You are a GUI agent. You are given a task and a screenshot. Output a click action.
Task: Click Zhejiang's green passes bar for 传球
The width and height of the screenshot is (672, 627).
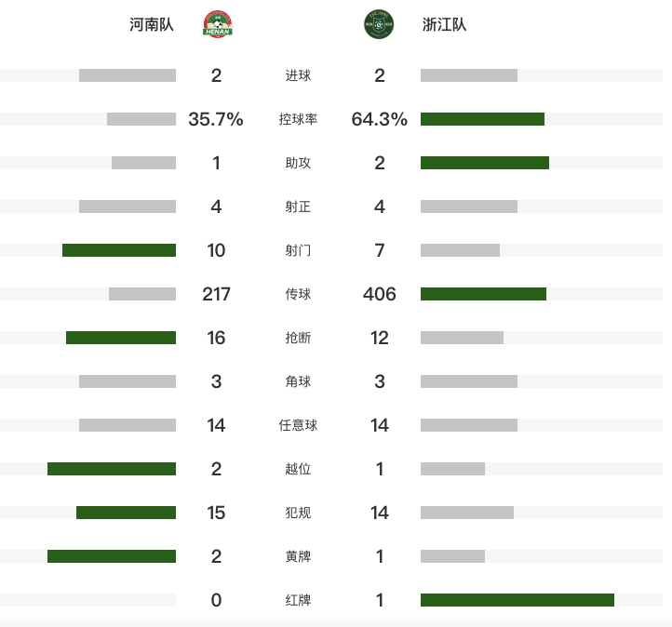tap(483, 294)
